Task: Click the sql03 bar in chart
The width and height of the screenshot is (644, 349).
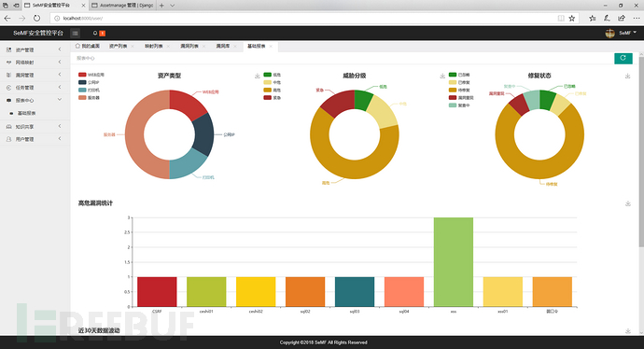Action: (x=355, y=292)
